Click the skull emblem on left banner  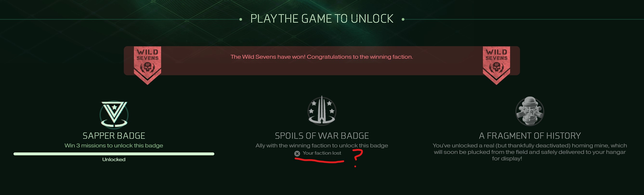point(147,67)
